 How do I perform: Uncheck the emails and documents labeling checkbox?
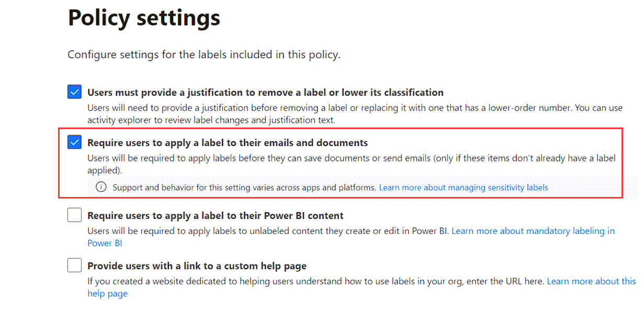(x=74, y=142)
